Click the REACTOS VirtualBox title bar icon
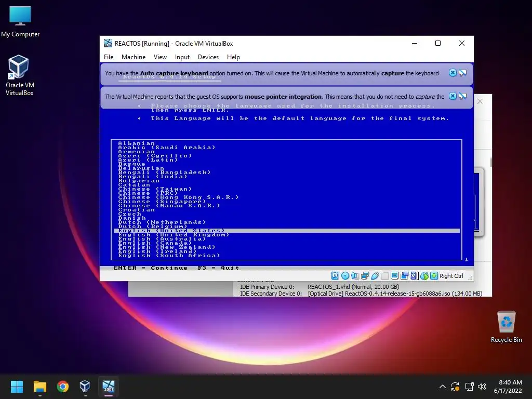The width and height of the screenshot is (532, 399). (108, 43)
